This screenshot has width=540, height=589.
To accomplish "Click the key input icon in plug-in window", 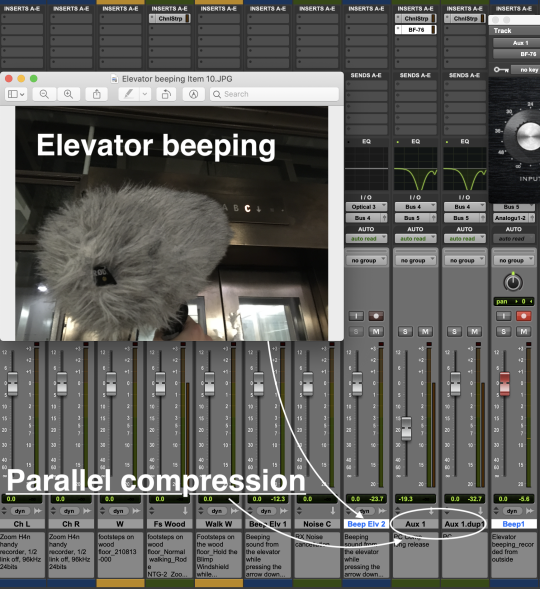I will (x=501, y=69).
